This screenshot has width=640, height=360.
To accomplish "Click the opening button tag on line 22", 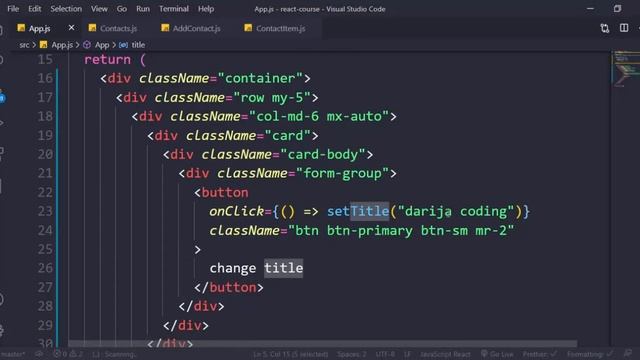I will tap(221, 193).
